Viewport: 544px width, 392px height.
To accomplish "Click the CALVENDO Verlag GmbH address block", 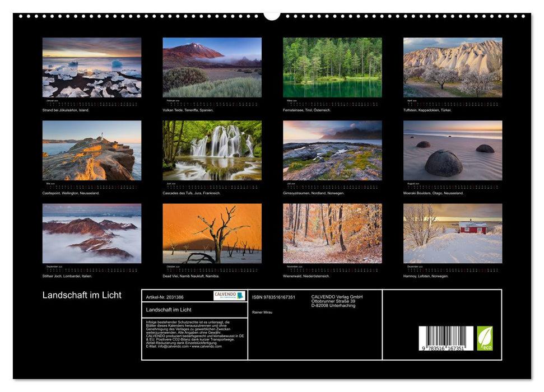I will [336, 300].
